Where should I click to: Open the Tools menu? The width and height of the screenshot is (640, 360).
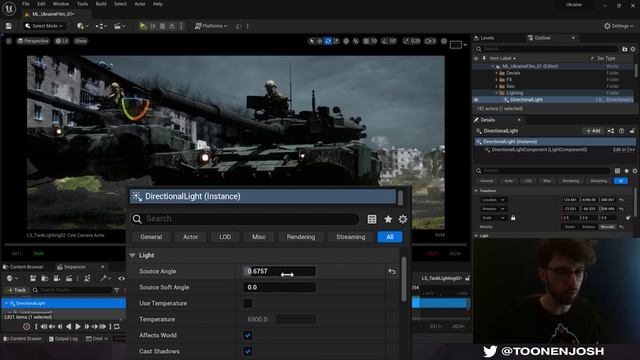pyautogui.click(x=82, y=4)
